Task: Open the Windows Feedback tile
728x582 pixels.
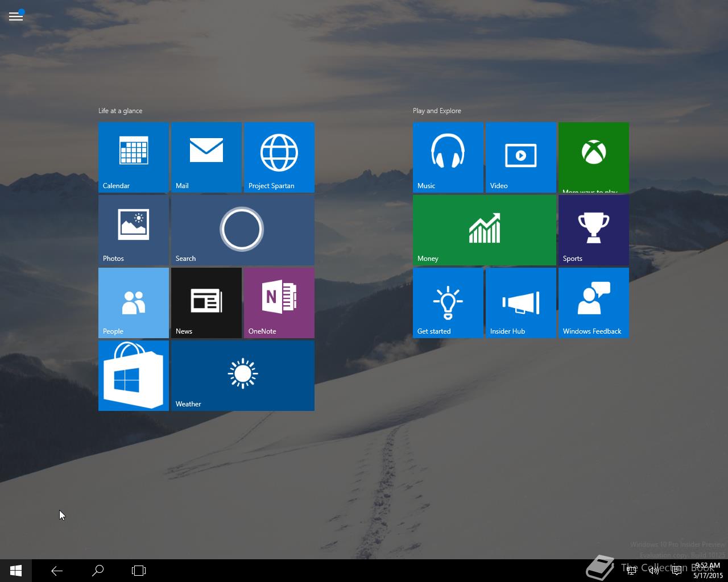Action: tap(594, 303)
